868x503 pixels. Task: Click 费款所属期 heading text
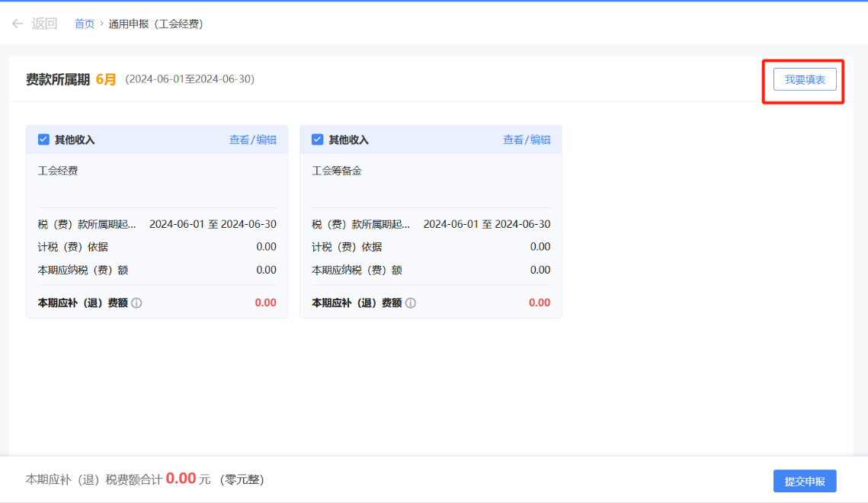pos(58,80)
